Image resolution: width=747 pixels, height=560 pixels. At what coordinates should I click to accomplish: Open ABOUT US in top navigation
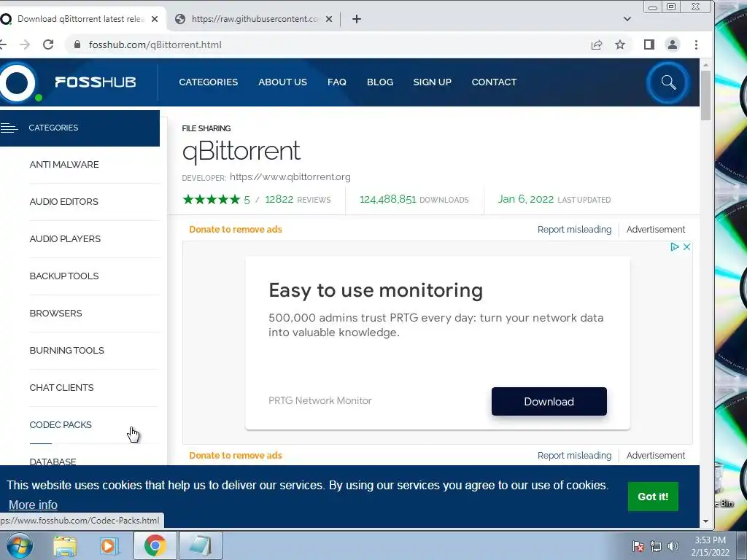(282, 82)
